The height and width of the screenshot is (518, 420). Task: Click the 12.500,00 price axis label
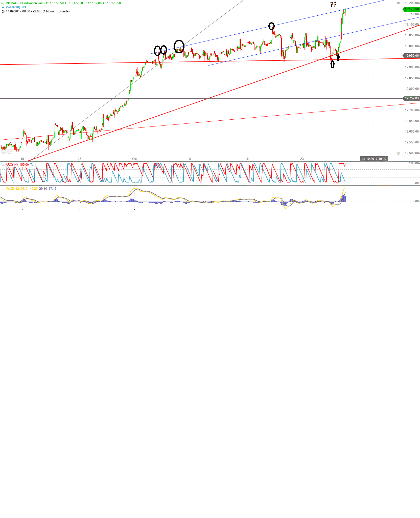[412, 153]
